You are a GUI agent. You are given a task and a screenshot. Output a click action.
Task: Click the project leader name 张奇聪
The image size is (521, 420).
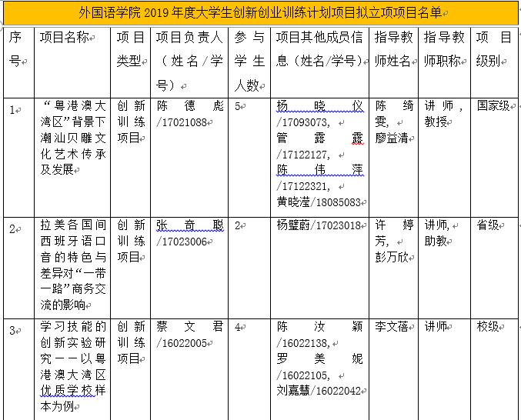[x=189, y=225]
